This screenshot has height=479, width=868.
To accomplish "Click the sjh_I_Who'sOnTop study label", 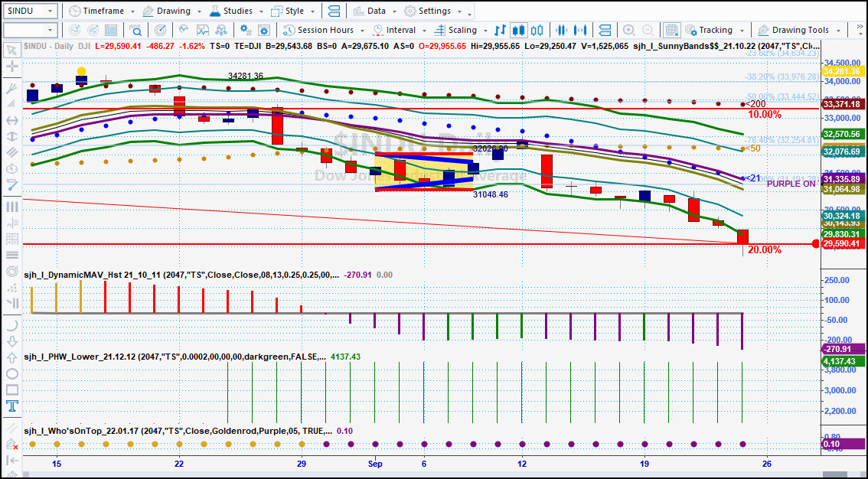I will point(178,431).
